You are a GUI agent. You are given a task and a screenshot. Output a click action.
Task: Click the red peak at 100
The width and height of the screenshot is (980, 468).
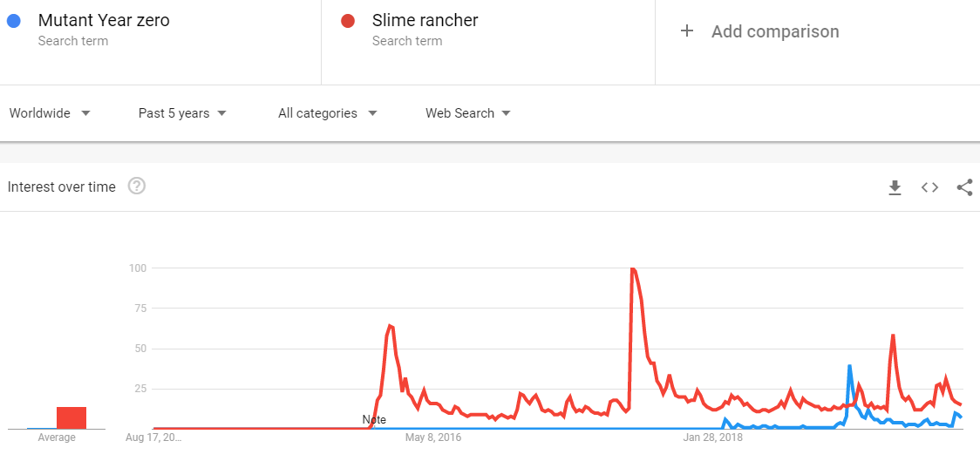(x=632, y=269)
